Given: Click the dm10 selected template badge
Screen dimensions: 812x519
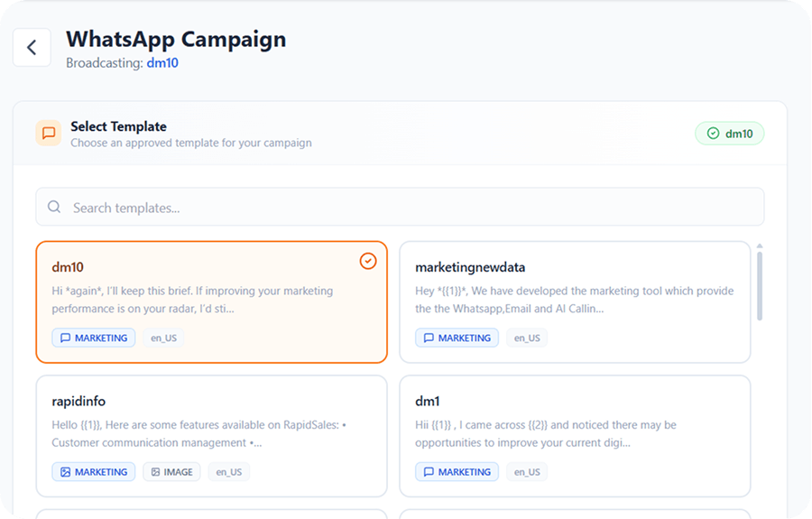Looking at the screenshot, I should click(729, 134).
